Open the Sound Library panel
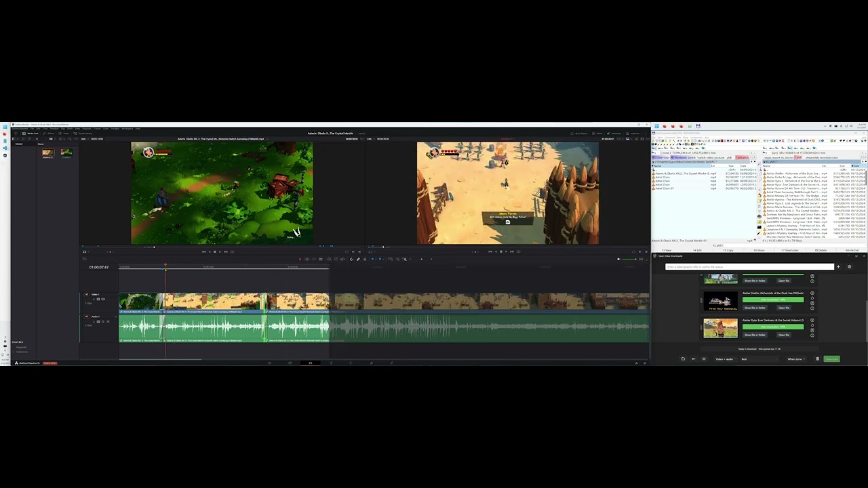Screen dimensions: 868x488 point(83,134)
